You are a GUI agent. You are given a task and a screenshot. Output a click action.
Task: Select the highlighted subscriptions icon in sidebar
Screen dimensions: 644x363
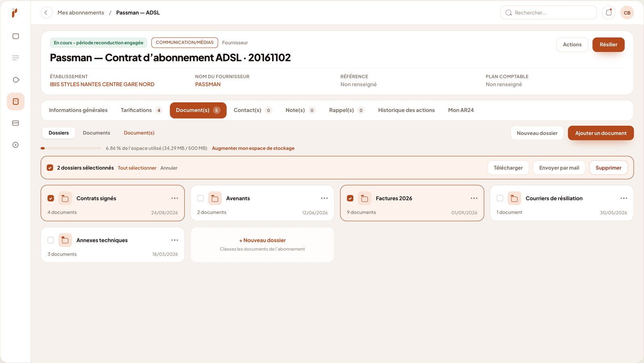(x=16, y=102)
